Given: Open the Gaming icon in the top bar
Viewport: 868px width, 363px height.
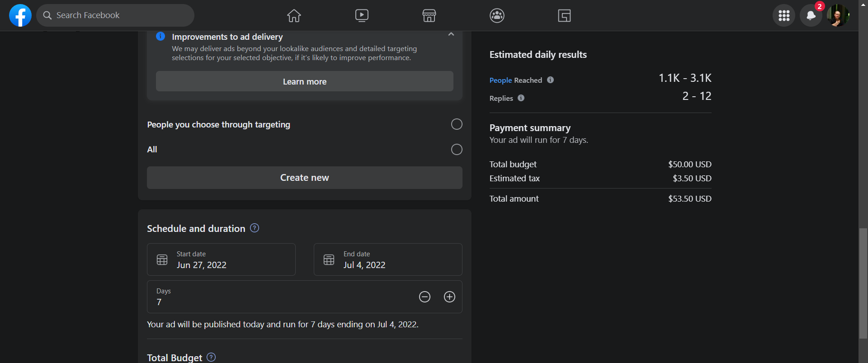Looking at the screenshot, I should [x=564, y=16].
